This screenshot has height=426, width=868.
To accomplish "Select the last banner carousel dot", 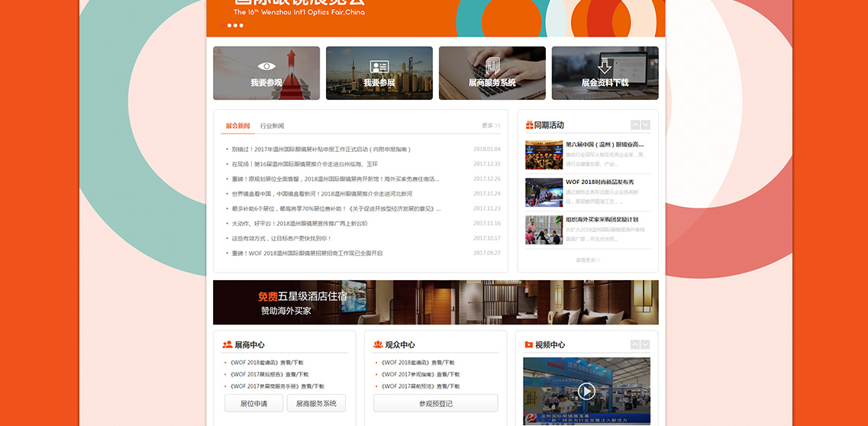I will [241, 25].
